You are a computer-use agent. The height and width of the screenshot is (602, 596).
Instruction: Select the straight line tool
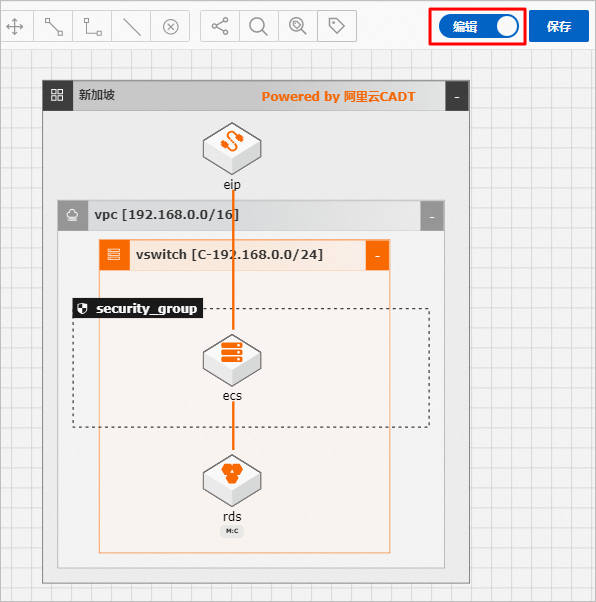point(131,26)
